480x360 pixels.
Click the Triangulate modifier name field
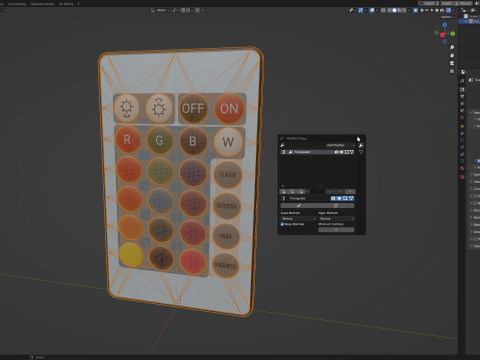(x=308, y=198)
